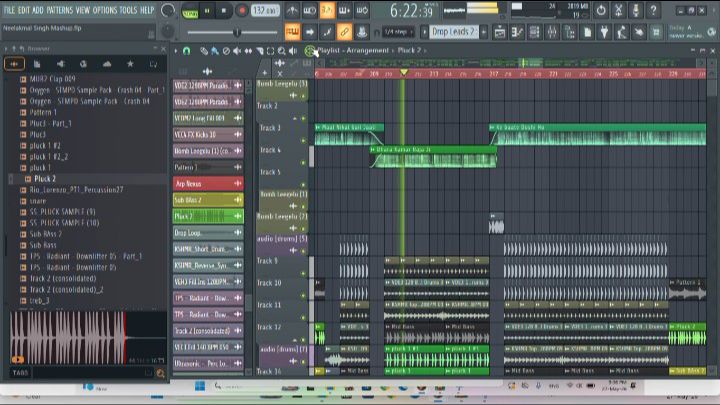Click the playhead marker on timeline
The image size is (720, 405).
click(x=404, y=73)
